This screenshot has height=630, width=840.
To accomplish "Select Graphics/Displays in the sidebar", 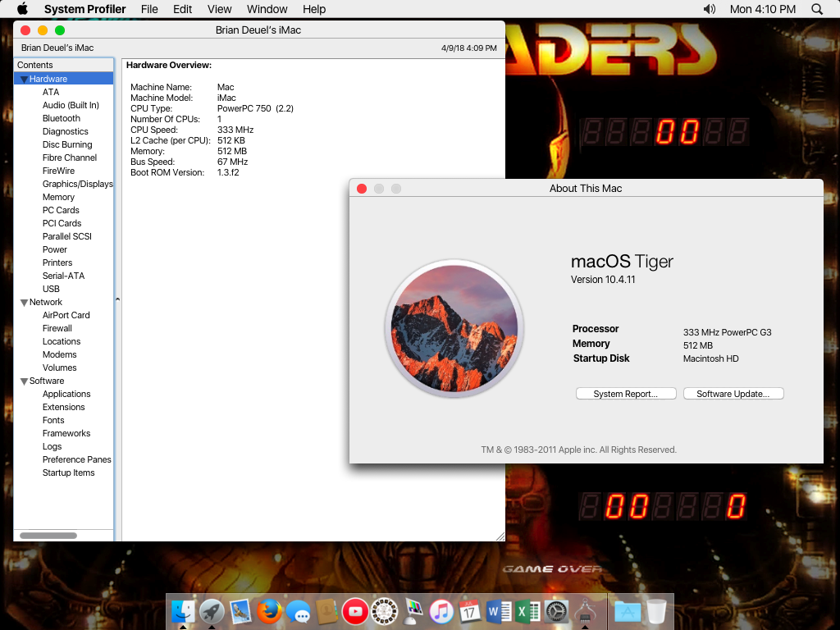I will point(78,184).
